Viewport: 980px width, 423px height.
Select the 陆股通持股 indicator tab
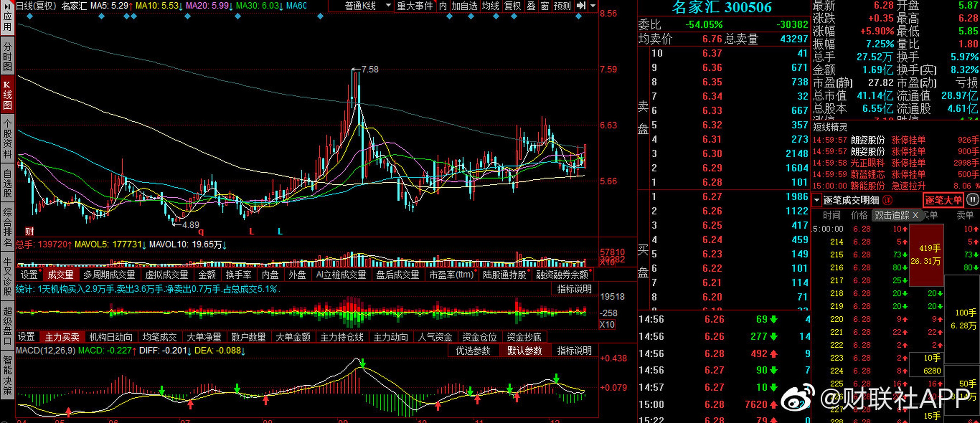505,275
